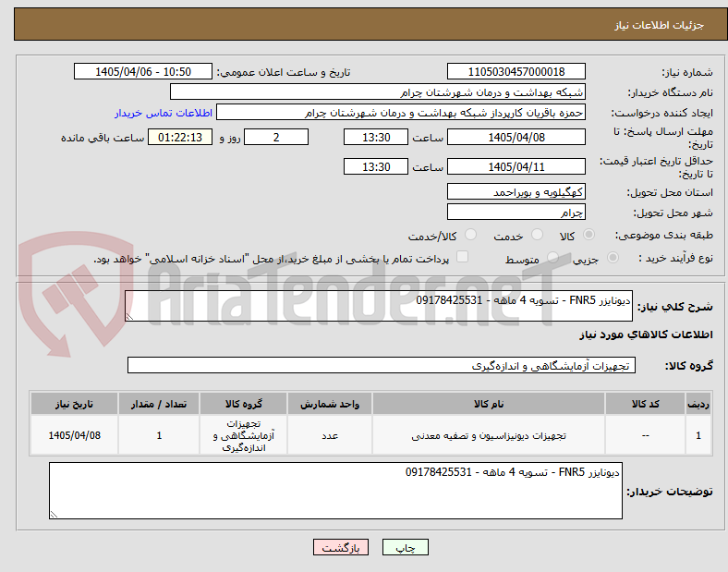Click the گروه کالا column header in table
728x572 pixels.
point(243,404)
